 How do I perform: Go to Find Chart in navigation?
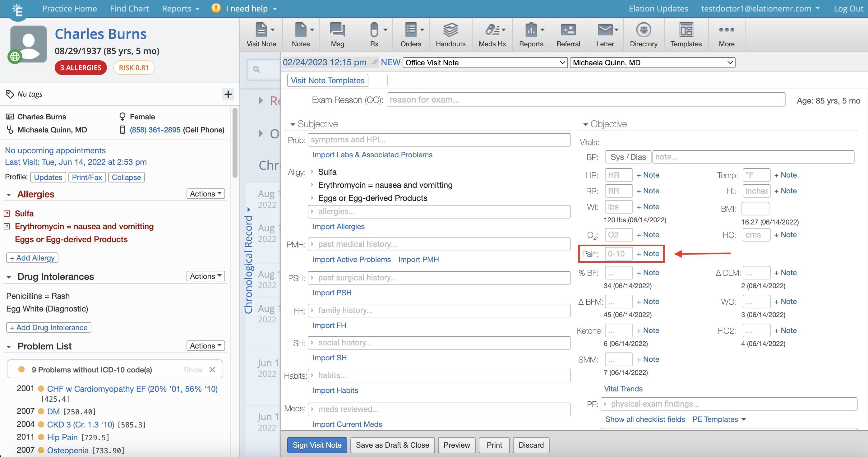(129, 8)
